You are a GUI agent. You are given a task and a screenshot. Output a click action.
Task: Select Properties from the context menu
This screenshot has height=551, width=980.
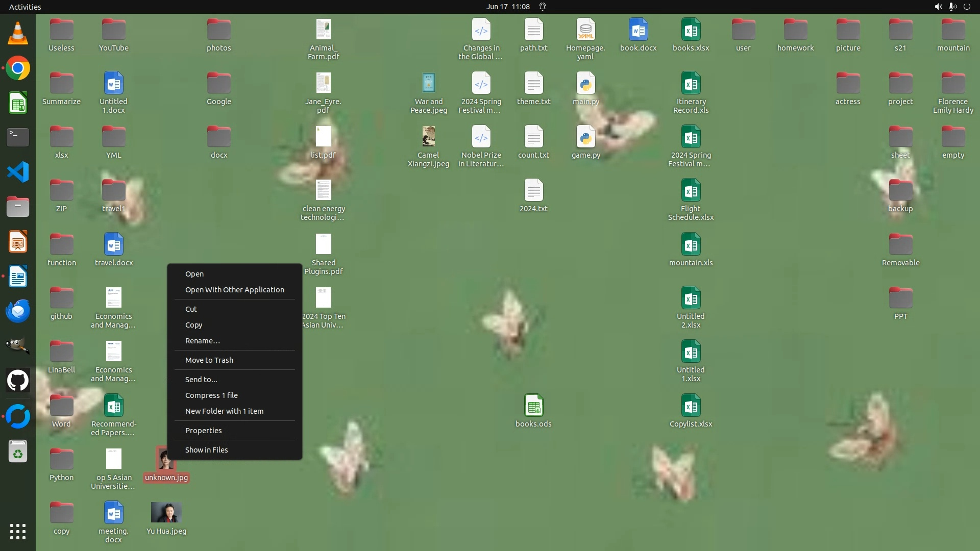(203, 431)
